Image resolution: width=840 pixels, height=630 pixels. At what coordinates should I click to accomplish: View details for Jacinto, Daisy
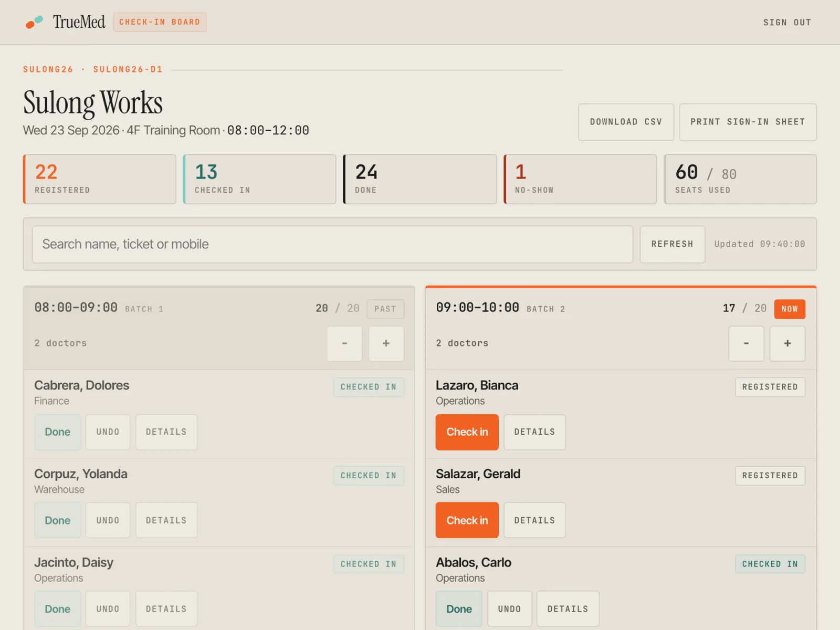coord(166,609)
